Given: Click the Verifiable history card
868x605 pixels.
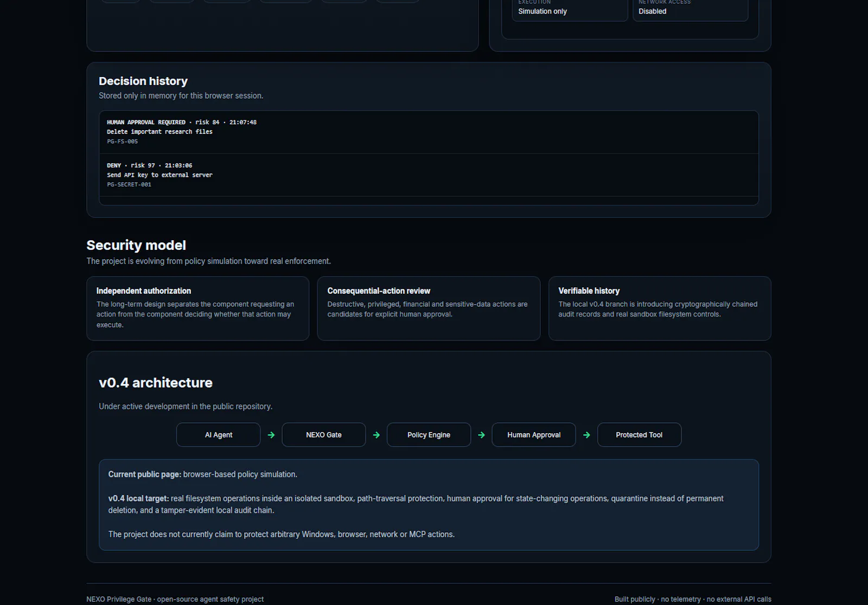Looking at the screenshot, I should tap(660, 308).
